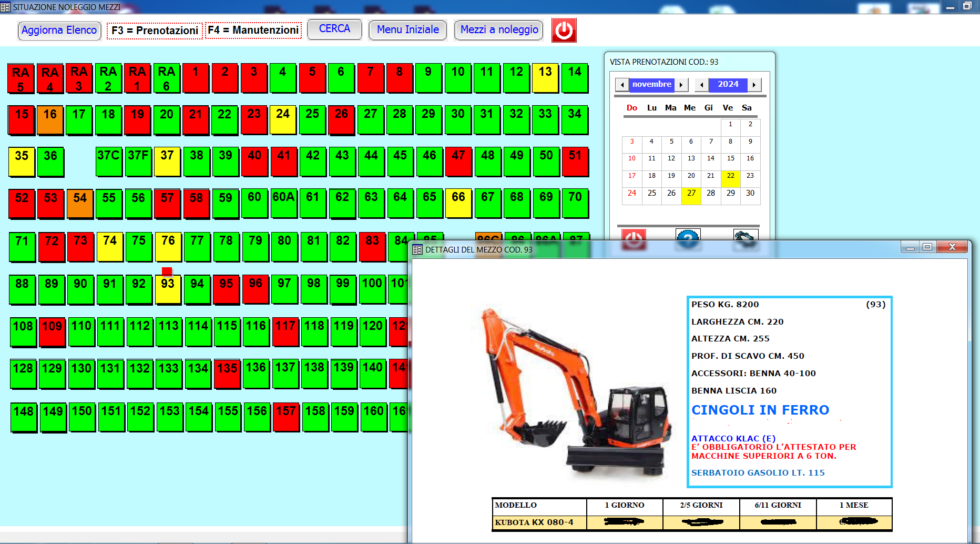
Task: Select the green vehicle tile 60A
Action: click(283, 203)
